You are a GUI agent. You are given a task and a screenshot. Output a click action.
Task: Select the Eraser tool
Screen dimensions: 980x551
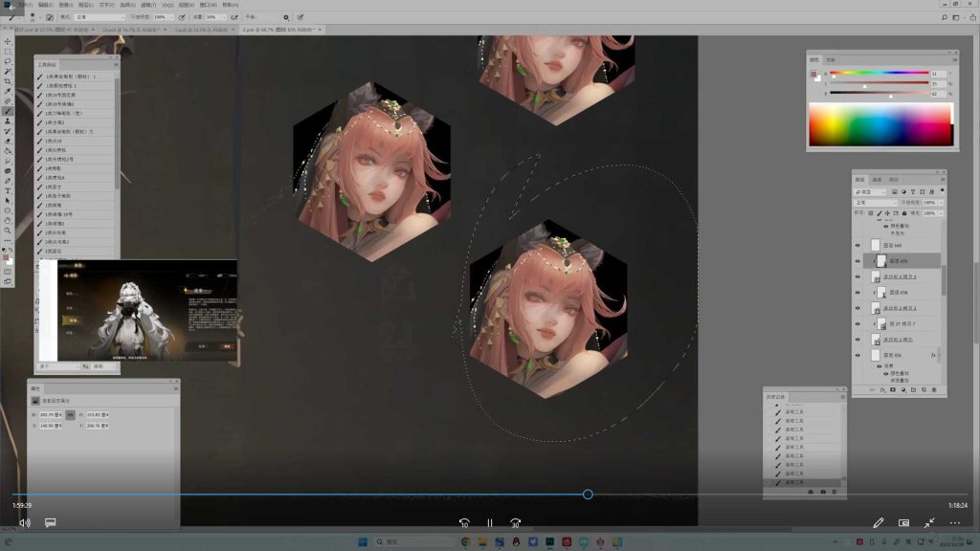[8, 142]
